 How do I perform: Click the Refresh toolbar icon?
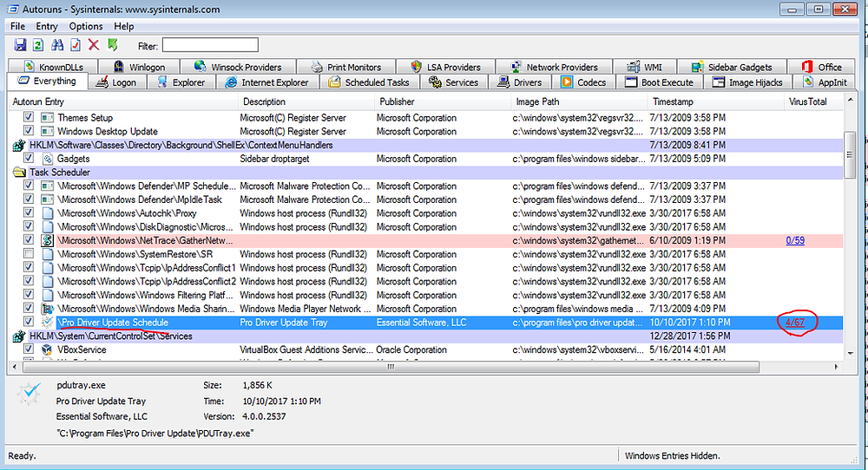point(38,45)
